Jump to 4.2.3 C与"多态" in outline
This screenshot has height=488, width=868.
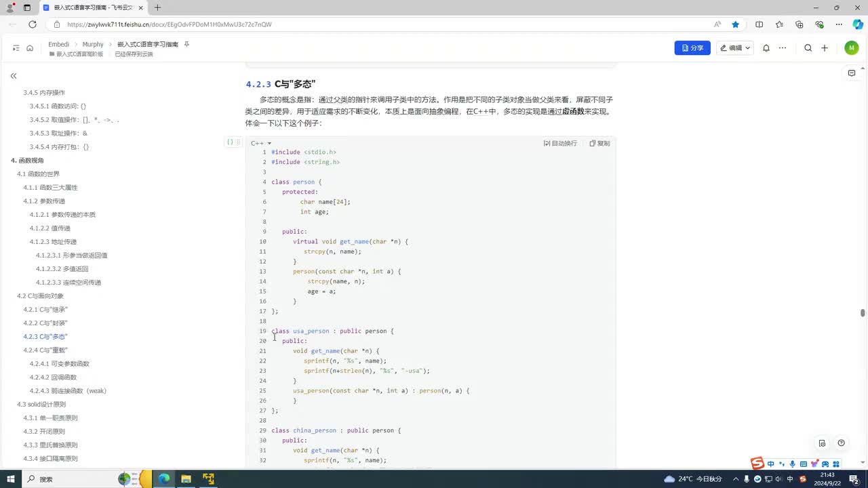[x=45, y=337]
